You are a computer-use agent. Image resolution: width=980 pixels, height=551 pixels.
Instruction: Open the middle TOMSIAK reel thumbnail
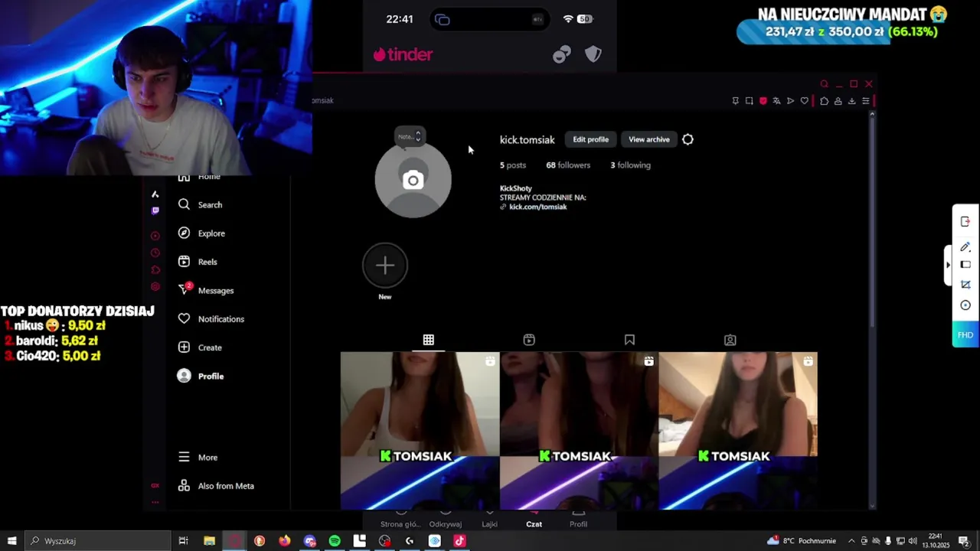(579, 431)
